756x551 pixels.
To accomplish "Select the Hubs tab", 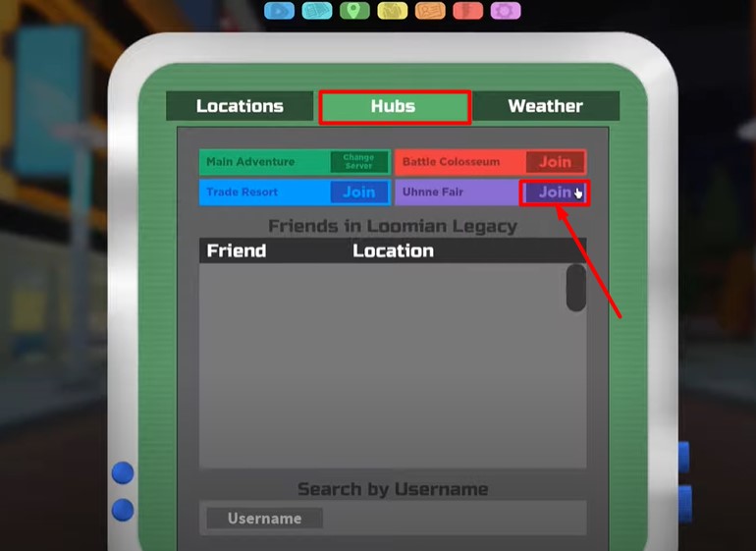I will 394,107.
